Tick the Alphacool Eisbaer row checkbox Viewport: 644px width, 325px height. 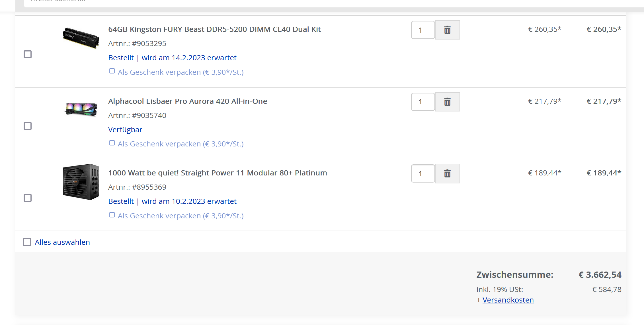click(x=28, y=126)
